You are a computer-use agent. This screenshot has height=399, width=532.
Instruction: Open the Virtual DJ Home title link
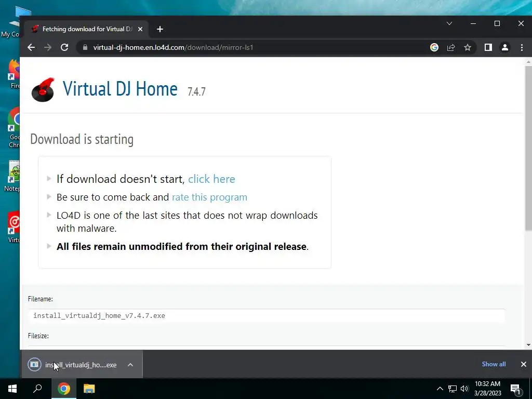[120, 88]
